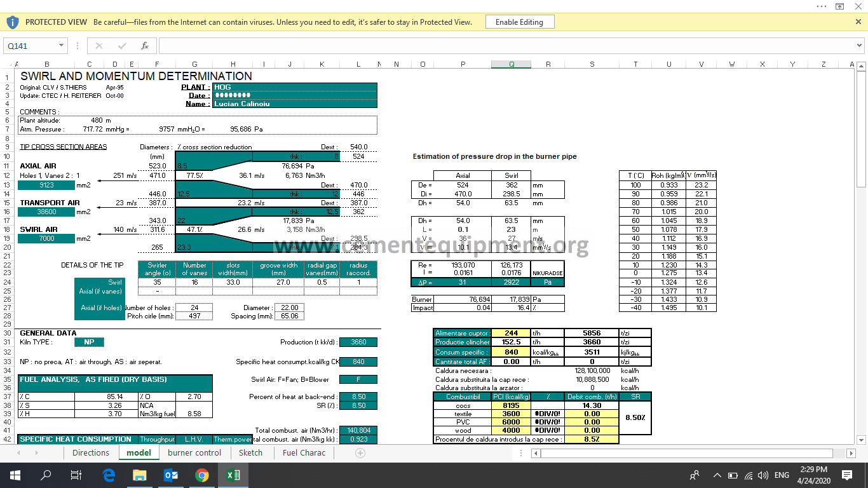
Task: Add a new sheet with plus icon
Action: pyautogui.click(x=360, y=453)
